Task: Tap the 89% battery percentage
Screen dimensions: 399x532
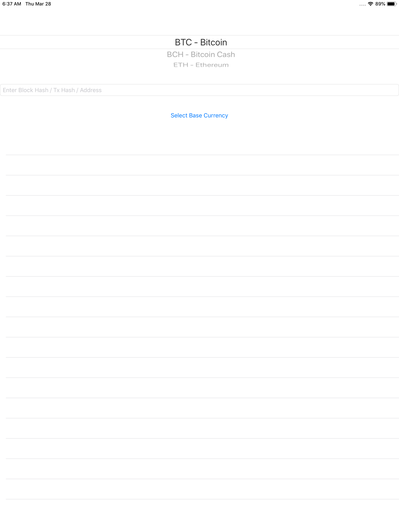Action: pos(380,4)
